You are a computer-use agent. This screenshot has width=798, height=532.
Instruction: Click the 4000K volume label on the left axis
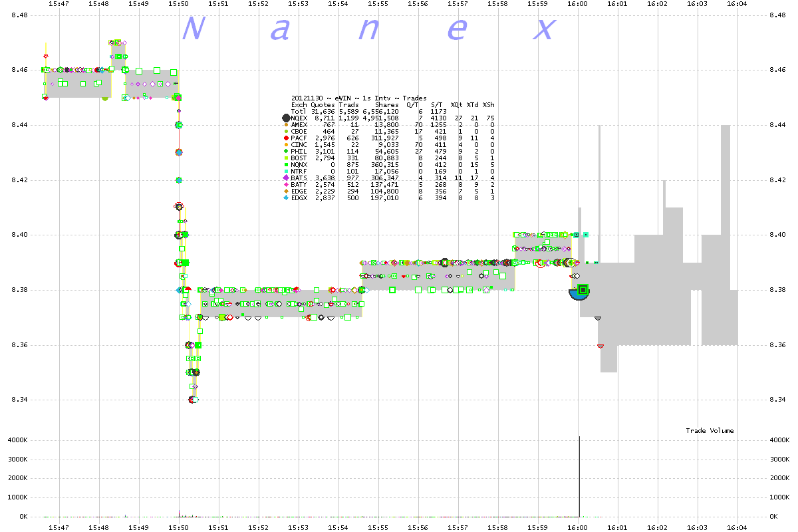(18, 440)
